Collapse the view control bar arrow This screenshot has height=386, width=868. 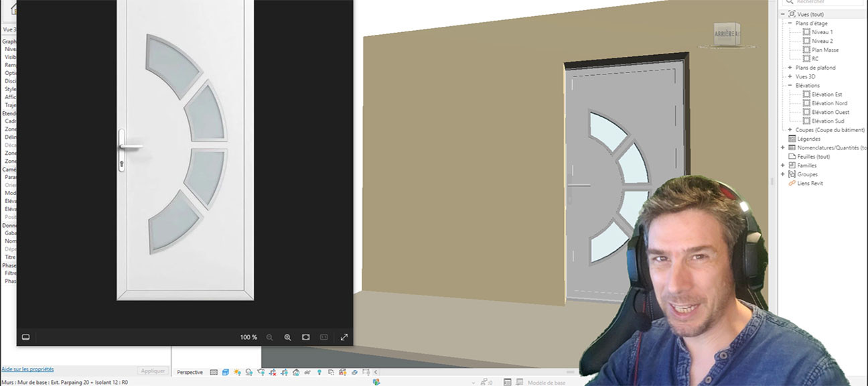click(x=376, y=372)
